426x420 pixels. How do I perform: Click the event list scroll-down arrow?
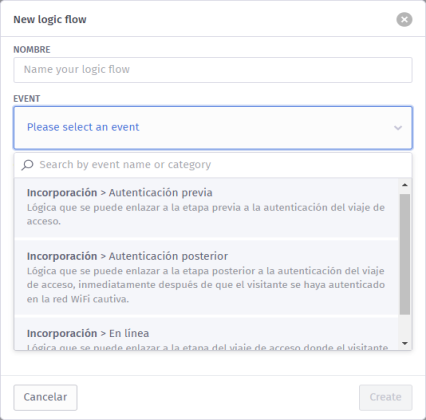(x=405, y=343)
